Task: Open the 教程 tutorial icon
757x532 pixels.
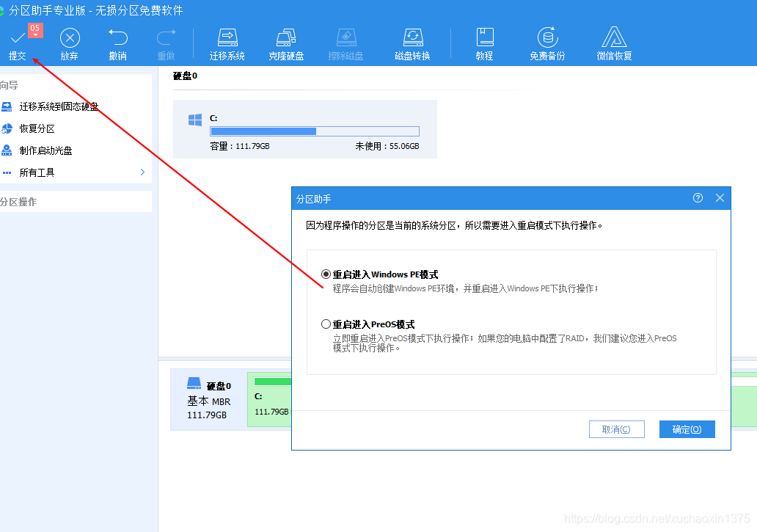Action: point(485,37)
